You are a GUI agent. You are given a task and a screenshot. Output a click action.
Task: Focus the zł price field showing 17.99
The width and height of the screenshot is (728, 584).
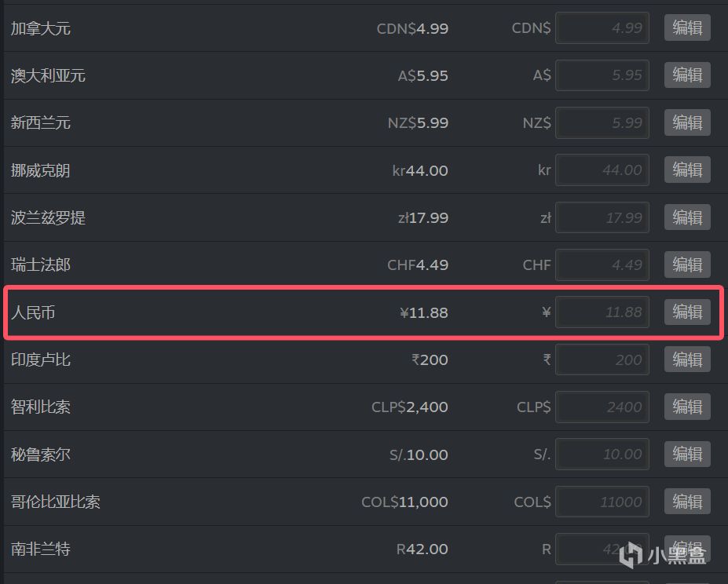click(x=602, y=217)
